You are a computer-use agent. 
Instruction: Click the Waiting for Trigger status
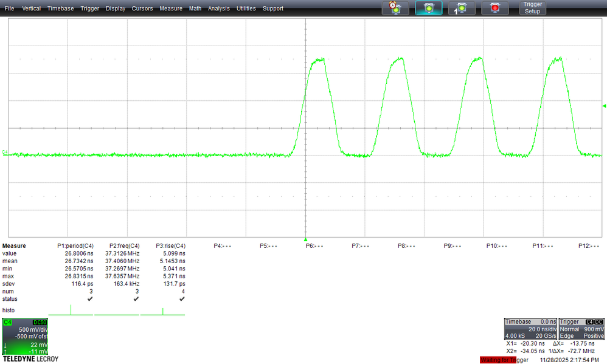(x=504, y=360)
